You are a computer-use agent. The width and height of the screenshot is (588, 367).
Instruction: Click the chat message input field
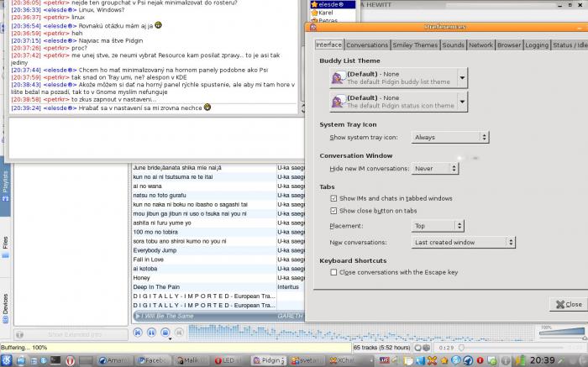pyautogui.click(x=156, y=138)
